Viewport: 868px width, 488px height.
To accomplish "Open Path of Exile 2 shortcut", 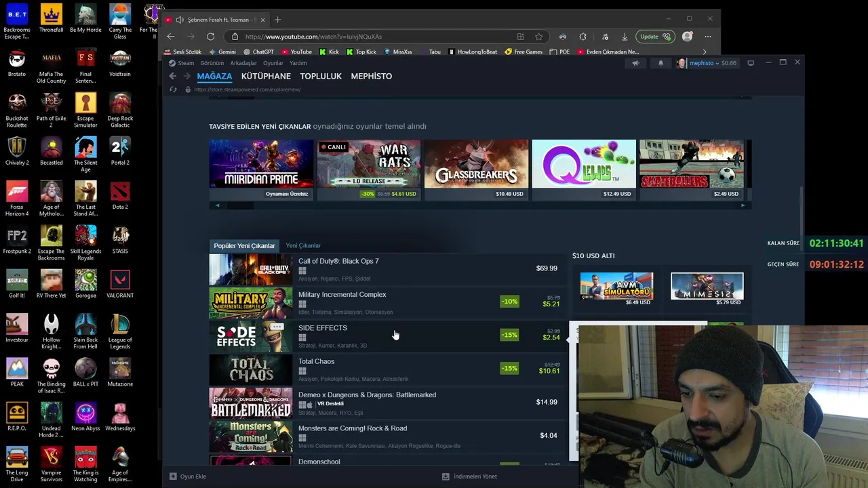I will pos(52,112).
